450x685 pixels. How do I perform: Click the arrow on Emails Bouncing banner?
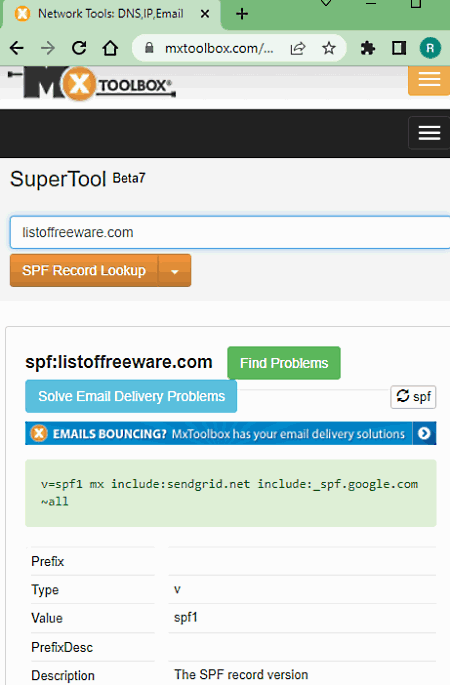[x=424, y=433]
